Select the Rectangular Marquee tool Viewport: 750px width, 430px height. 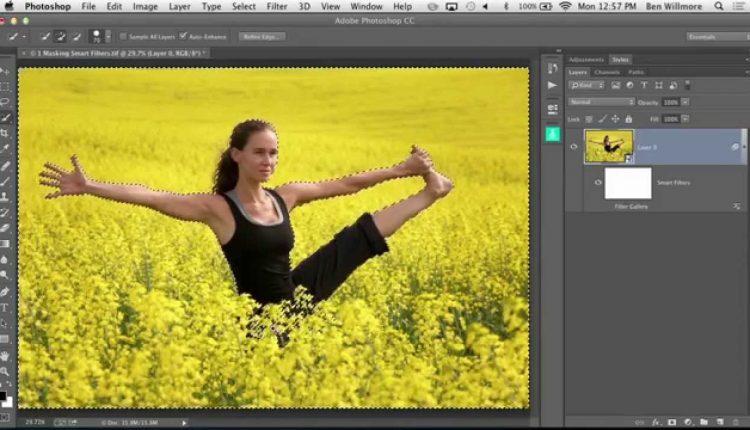click(5, 87)
